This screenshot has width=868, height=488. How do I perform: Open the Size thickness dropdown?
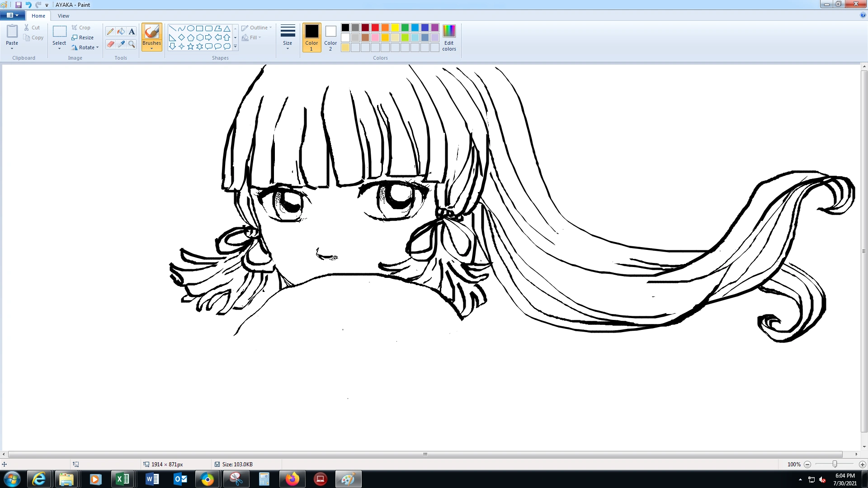288,37
